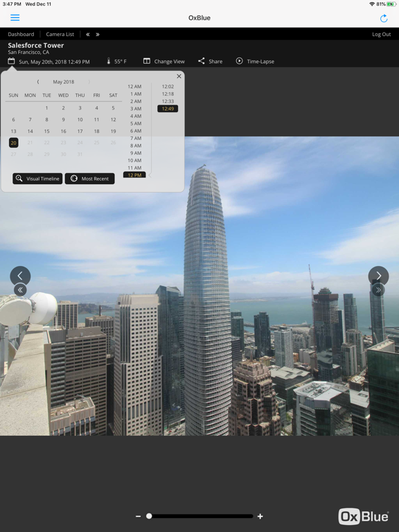Image resolution: width=399 pixels, height=532 pixels.
Task: Select May 7 in calendar
Action: pyautogui.click(x=30, y=119)
